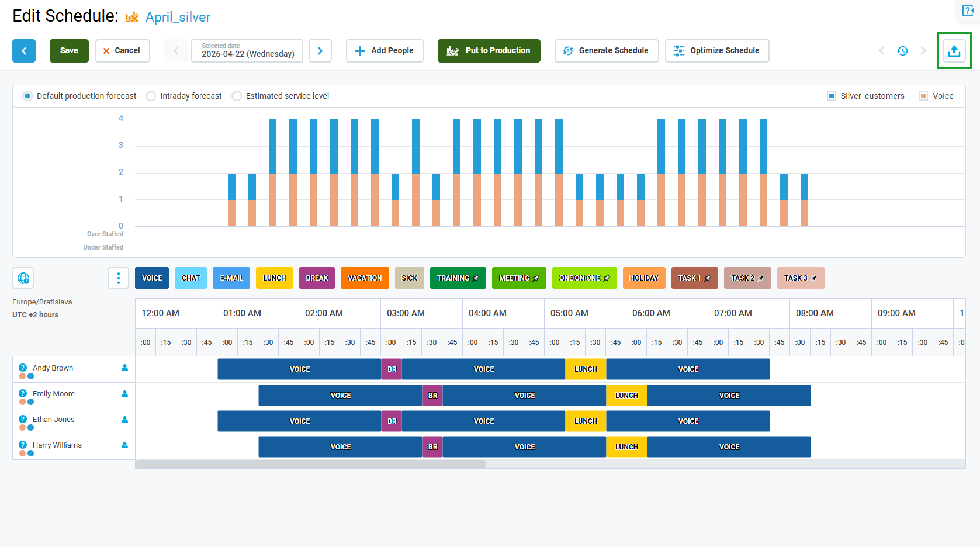The height and width of the screenshot is (547, 980).
Task: Open the timezone globe icon
Action: pyautogui.click(x=23, y=278)
